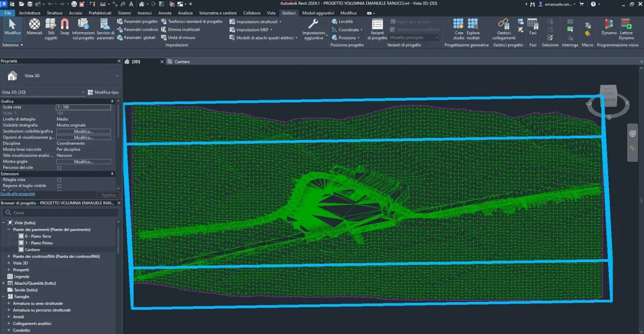This screenshot has height=334, width=644.
Task: Close the {3D} view tab
Action: [x=163, y=62]
